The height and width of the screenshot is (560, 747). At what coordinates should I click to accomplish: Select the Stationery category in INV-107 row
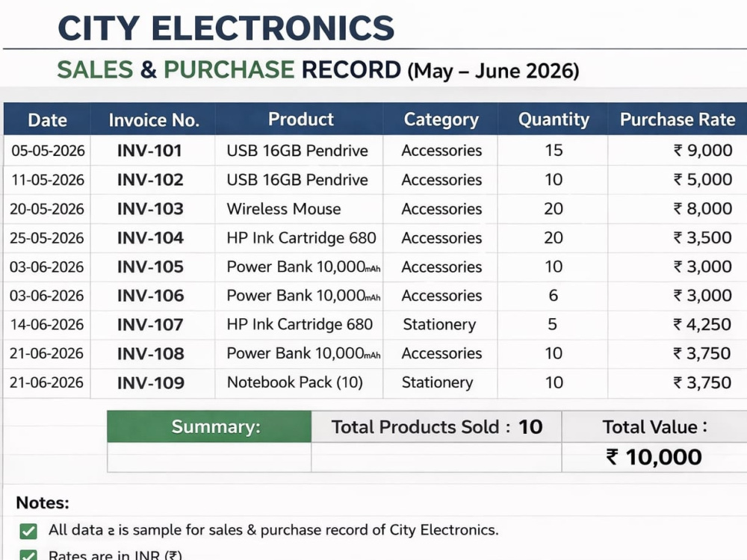pos(439,324)
